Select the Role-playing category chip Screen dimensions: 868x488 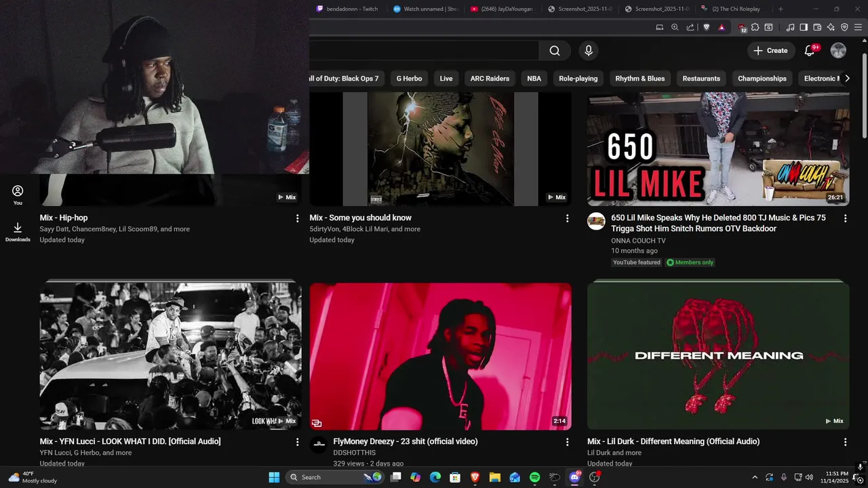[x=578, y=79]
